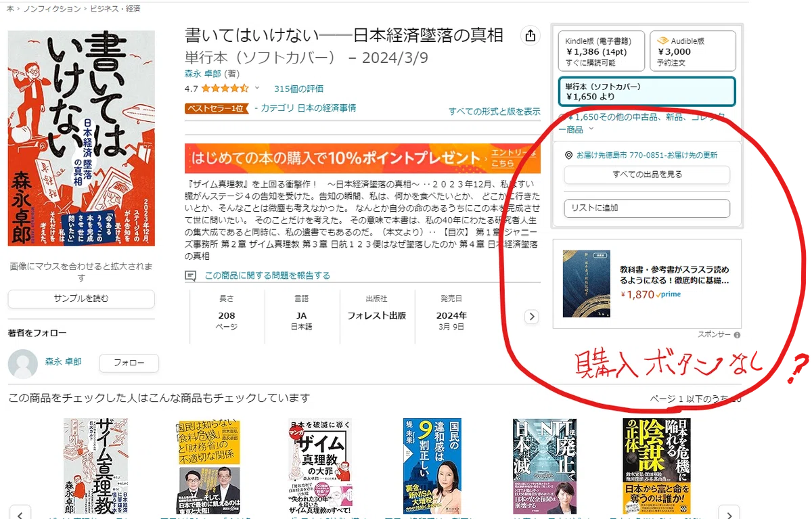This screenshot has height=519, width=812.
Task: Select Audible版 format option
Action: (693, 51)
